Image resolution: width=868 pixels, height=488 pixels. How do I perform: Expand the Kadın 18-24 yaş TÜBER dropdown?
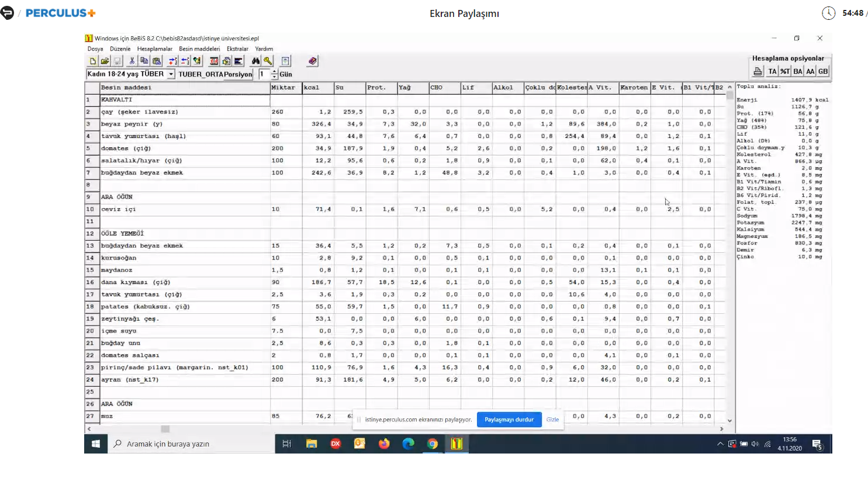(x=171, y=74)
